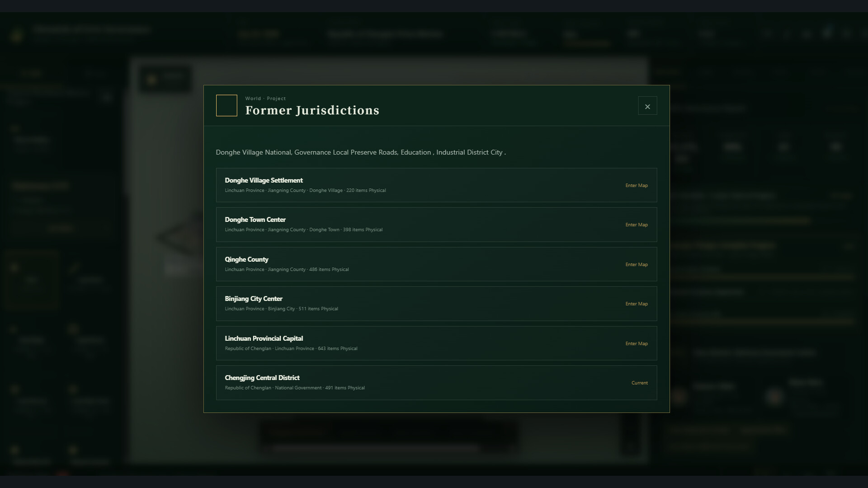Click Enter Map for Donghe Village Settlement

(x=637, y=185)
